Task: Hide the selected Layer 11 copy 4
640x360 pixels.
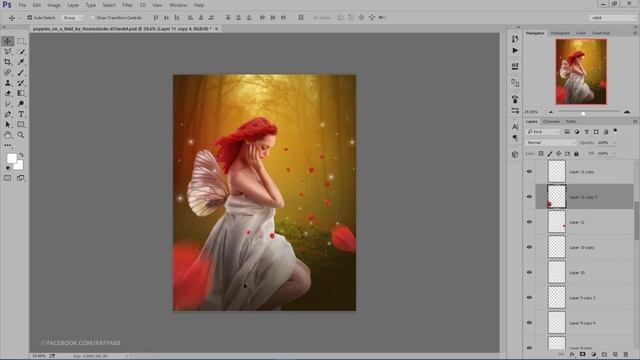Action: [529, 197]
